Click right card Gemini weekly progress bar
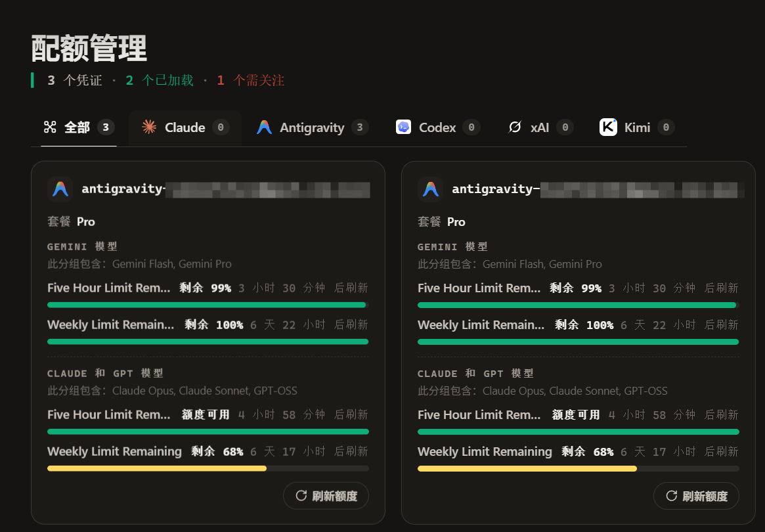The height and width of the screenshot is (532, 765). click(578, 342)
